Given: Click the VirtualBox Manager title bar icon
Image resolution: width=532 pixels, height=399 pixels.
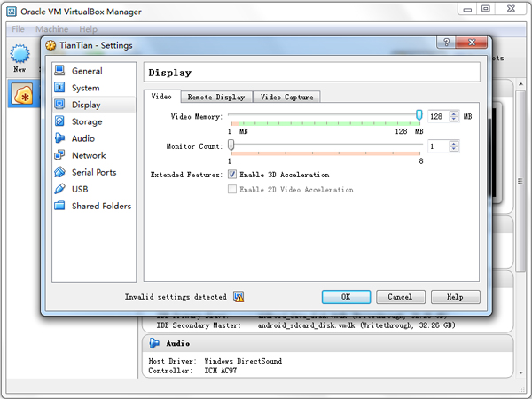Looking at the screenshot, I should pos(12,12).
